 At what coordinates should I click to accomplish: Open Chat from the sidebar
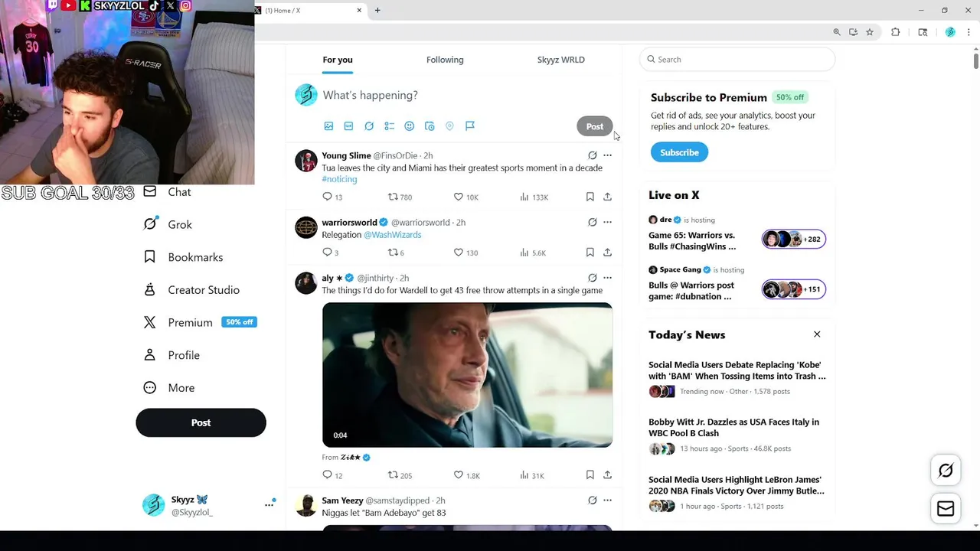click(167, 192)
